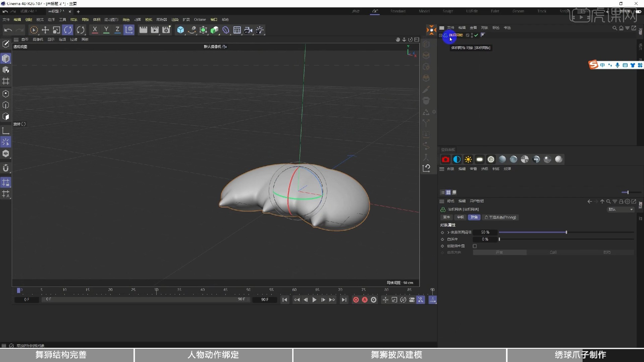Add a new project tab with plus
The height and width of the screenshot is (362, 644).
pyautogui.click(x=78, y=11)
